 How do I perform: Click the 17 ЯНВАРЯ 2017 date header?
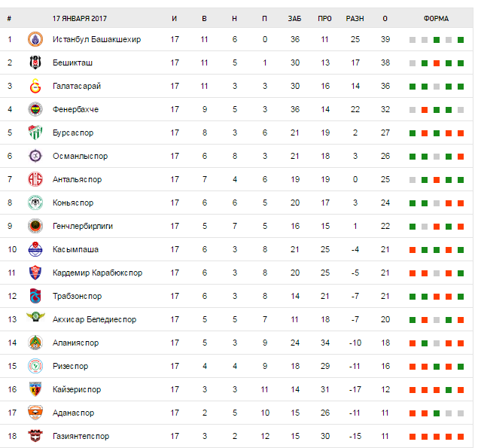82,17
